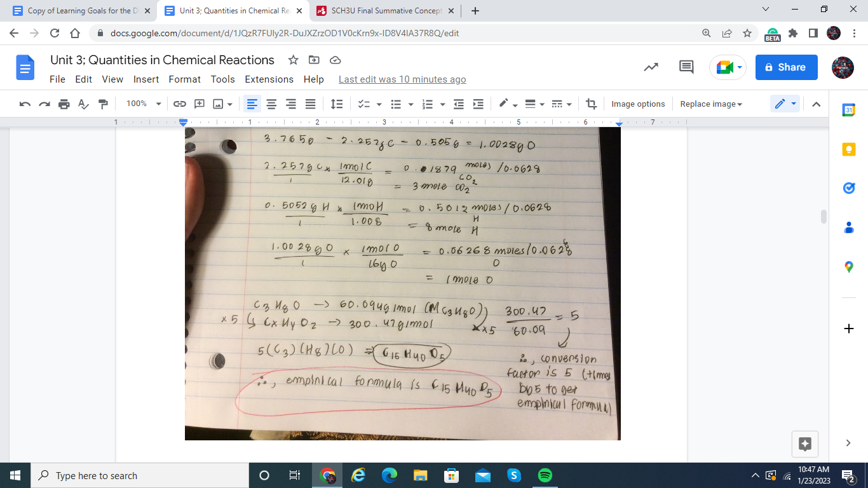The width and height of the screenshot is (868, 488).
Task: Open the Format menu
Action: pos(184,79)
